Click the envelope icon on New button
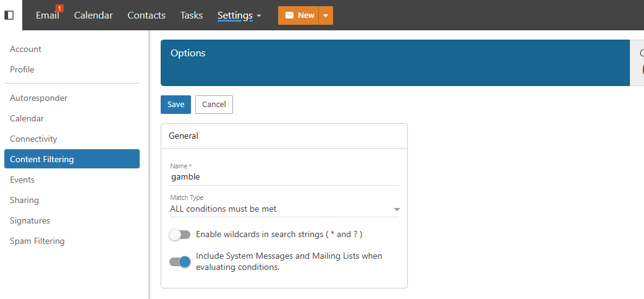This screenshot has height=299, width=644. (289, 15)
